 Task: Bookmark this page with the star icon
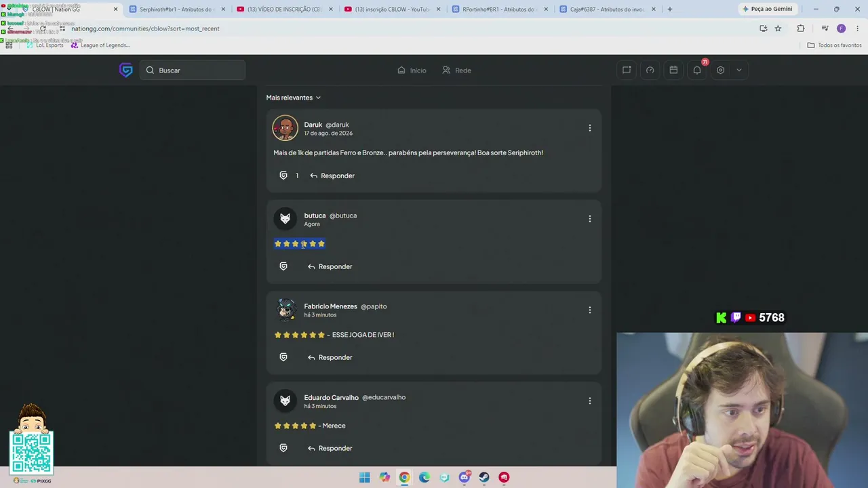[x=778, y=28]
